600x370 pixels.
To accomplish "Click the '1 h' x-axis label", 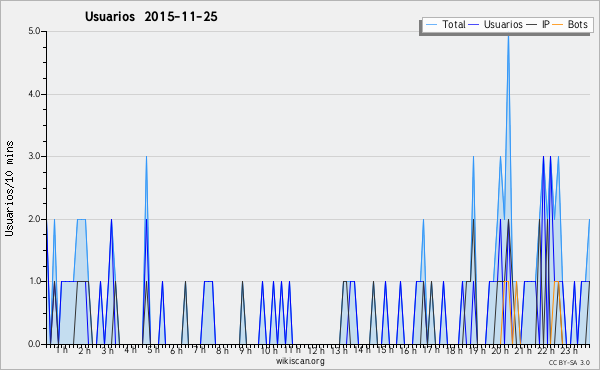I will [62, 350].
